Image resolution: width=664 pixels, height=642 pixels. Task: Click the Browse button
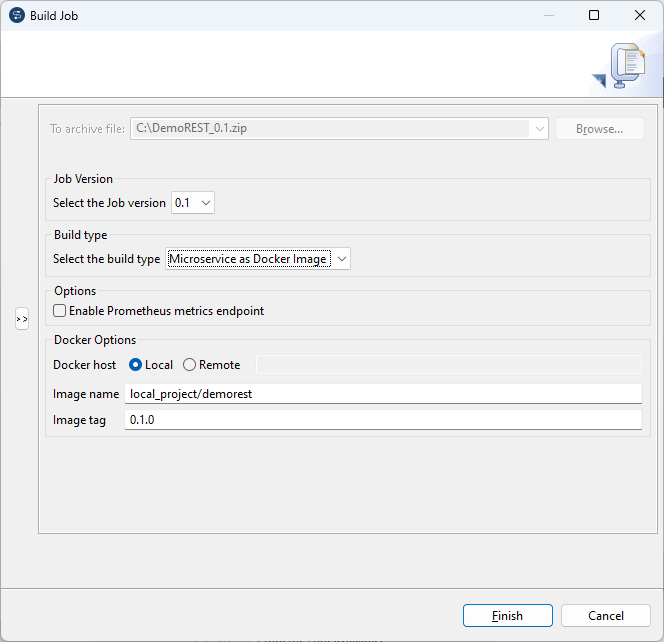coord(599,129)
